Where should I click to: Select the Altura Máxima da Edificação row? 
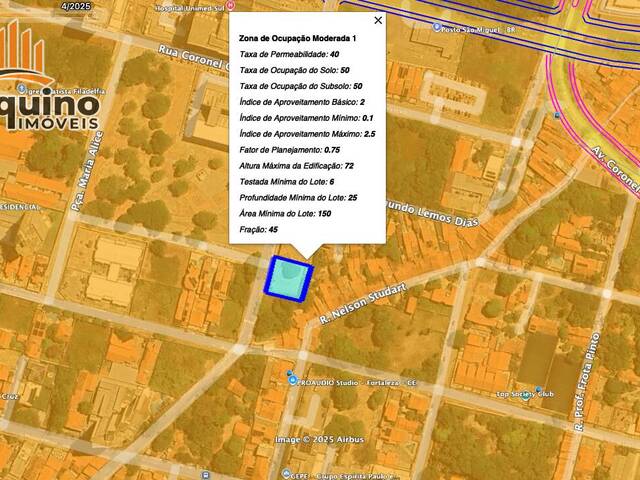[x=297, y=166]
